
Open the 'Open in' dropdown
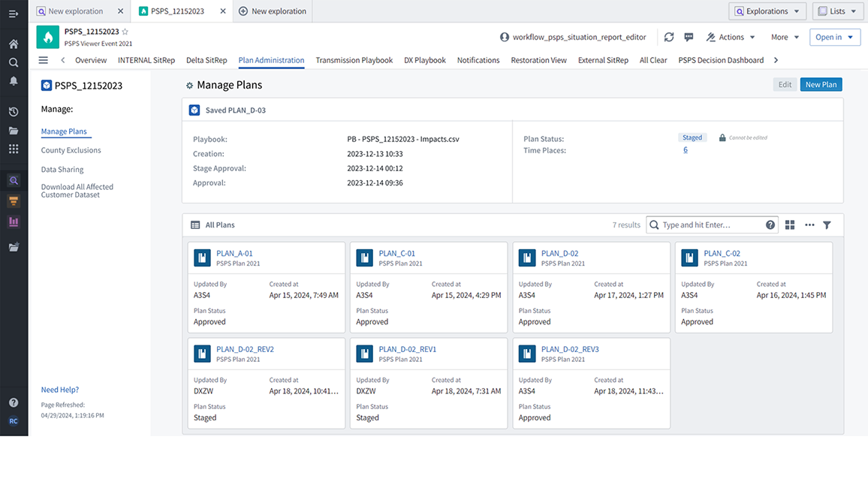[834, 37]
